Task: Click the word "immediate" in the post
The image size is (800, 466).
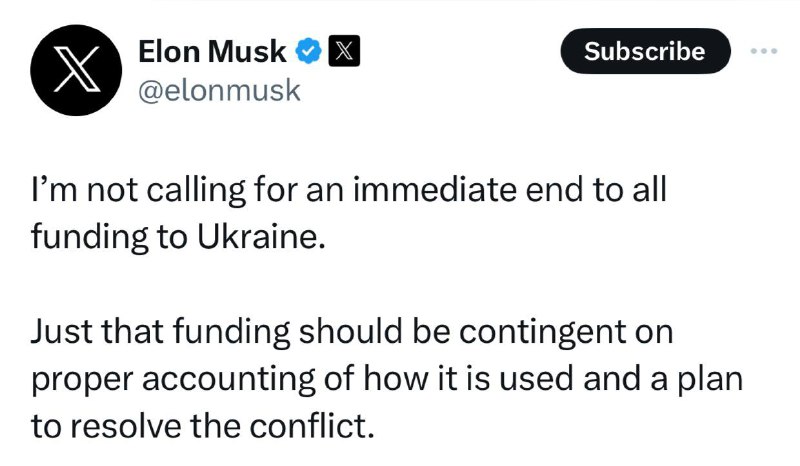Action: (x=435, y=190)
